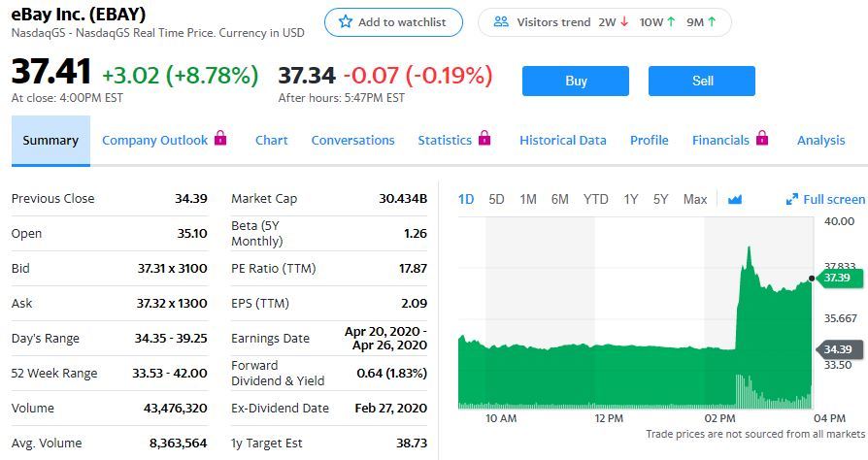Click the 02 PM label on chart axis
Screen dimensions: 868x460
(719, 418)
